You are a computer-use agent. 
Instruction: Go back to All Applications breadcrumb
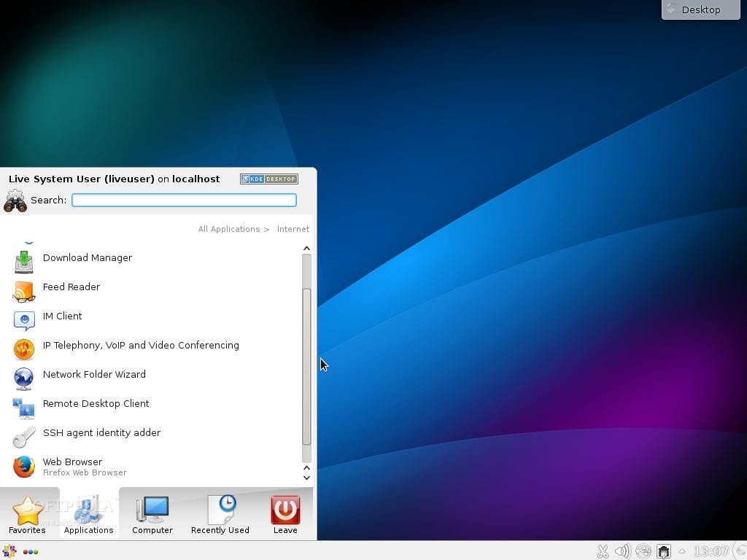[x=229, y=229]
